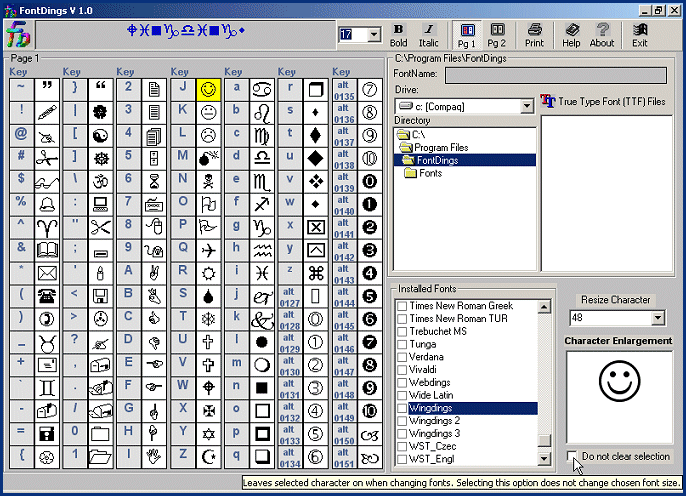Open the About dialog
686x496 pixels.
[x=602, y=35]
